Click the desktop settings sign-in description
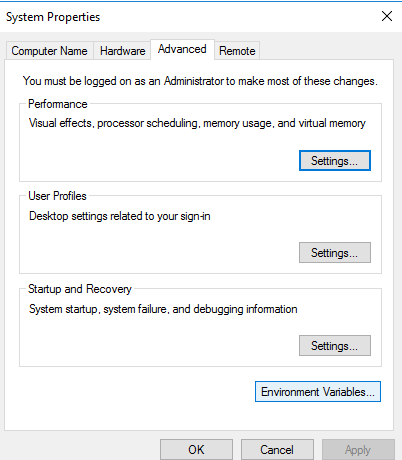The height and width of the screenshot is (460, 402). [x=120, y=216]
